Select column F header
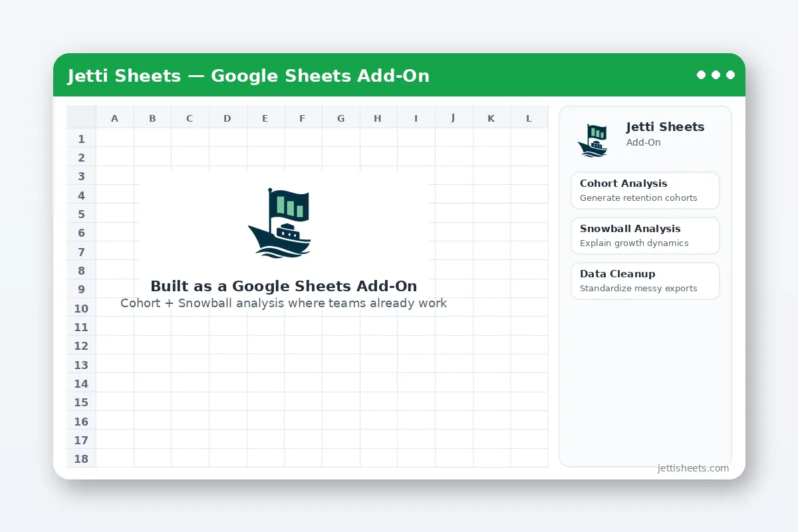 303,118
